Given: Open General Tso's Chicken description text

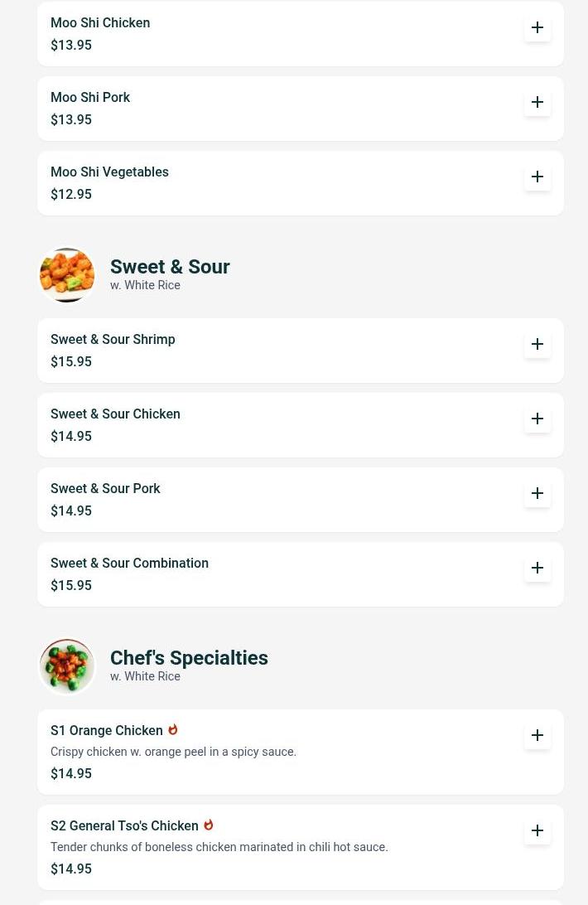Looking at the screenshot, I should point(219,847).
